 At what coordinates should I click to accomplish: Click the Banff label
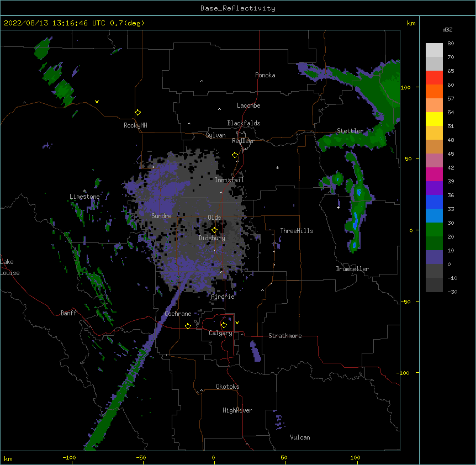[x=68, y=313]
